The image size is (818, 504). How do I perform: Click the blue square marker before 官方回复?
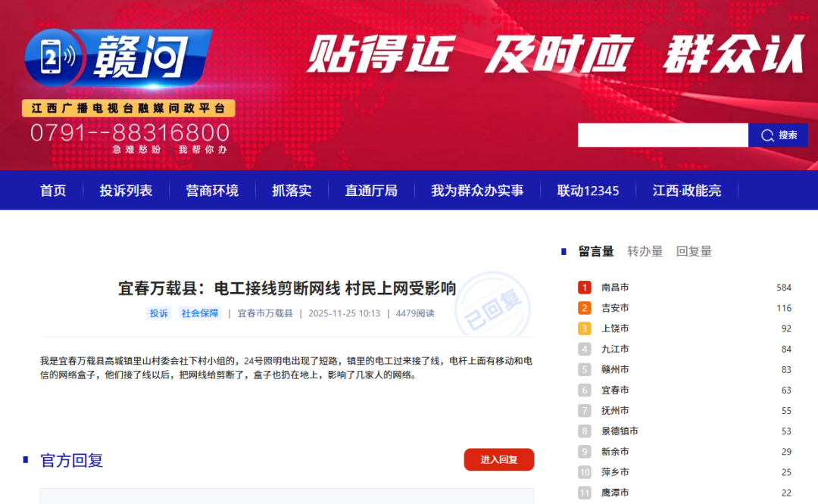click(x=27, y=460)
